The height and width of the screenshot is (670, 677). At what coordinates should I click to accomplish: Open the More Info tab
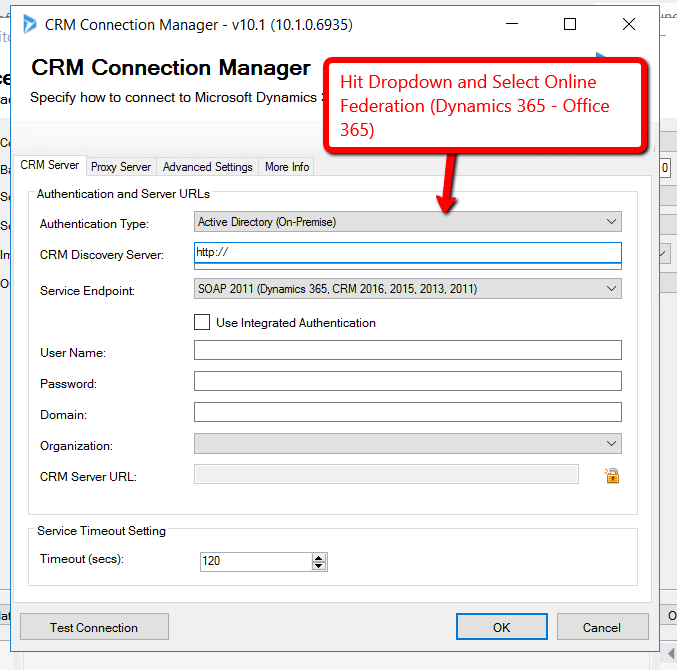click(287, 167)
